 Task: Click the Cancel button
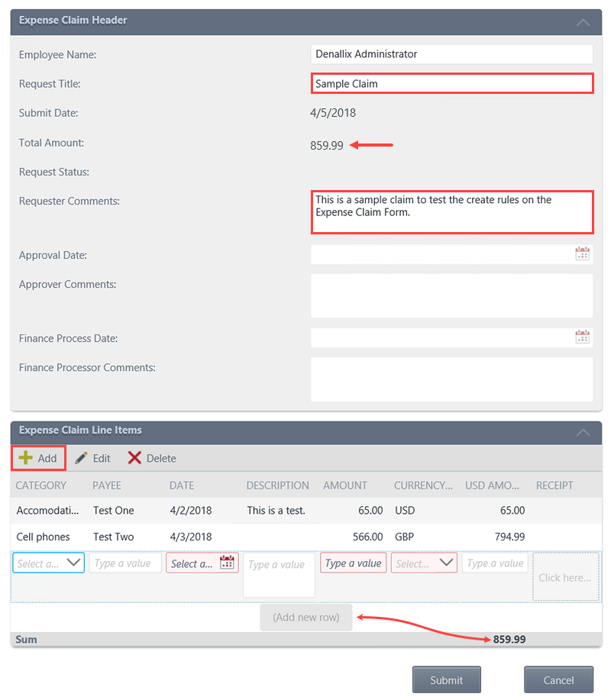coord(558,679)
